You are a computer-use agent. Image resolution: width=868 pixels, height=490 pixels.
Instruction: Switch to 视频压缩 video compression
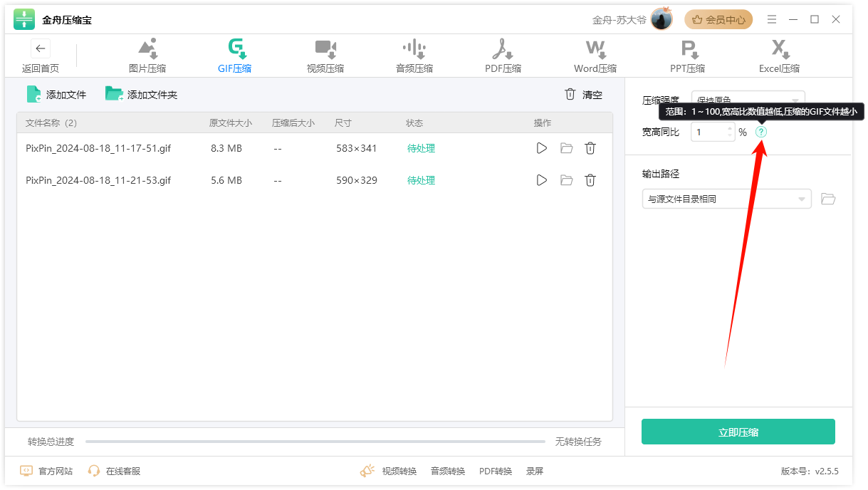click(325, 56)
